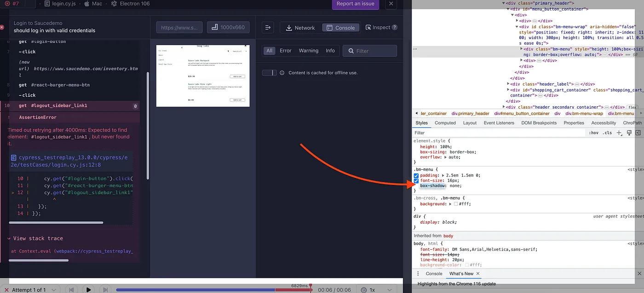Expand the div class header_label node

[508, 84]
